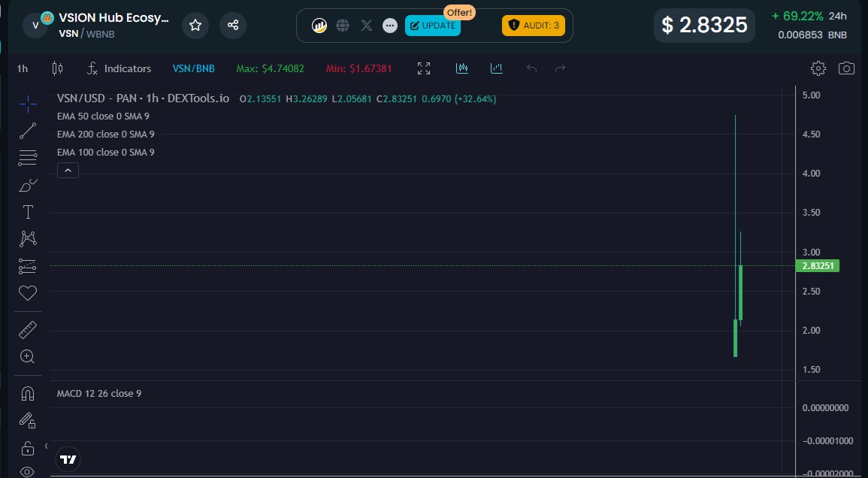Open the 1h timeframe selector
This screenshot has height=478, width=868.
pyautogui.click(x=21, y=68)
